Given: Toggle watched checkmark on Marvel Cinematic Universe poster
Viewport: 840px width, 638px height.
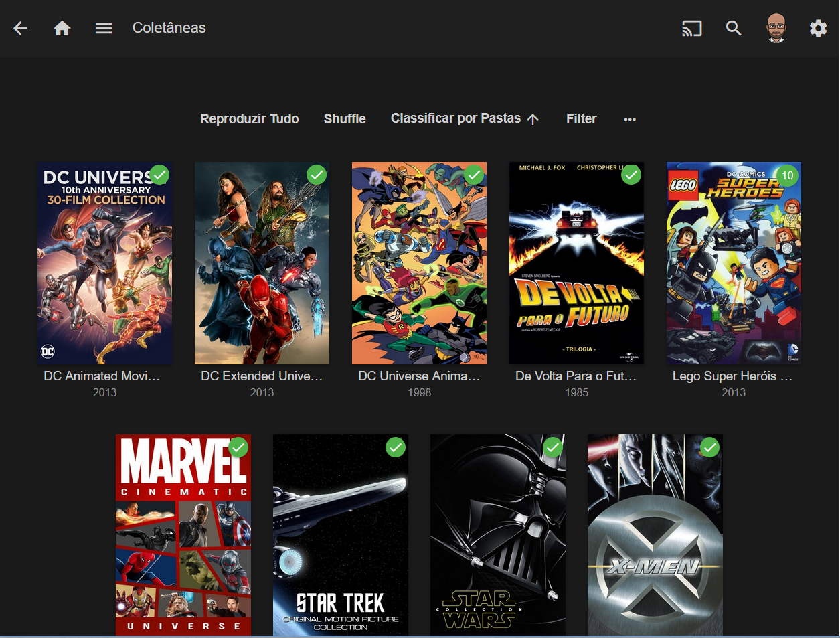Looking at the screenshot, I should [238, 447].
